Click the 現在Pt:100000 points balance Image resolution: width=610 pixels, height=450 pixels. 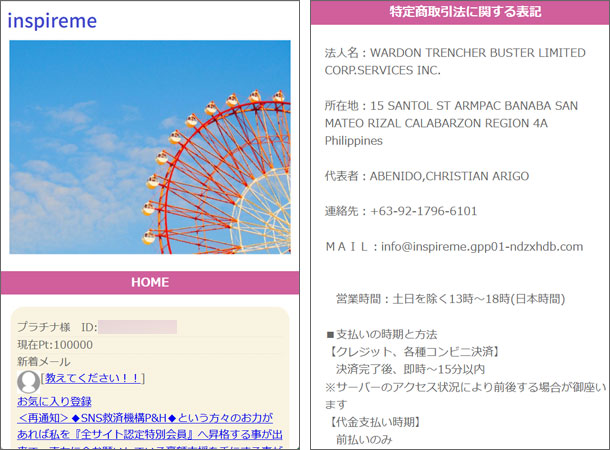pos(55,344)
